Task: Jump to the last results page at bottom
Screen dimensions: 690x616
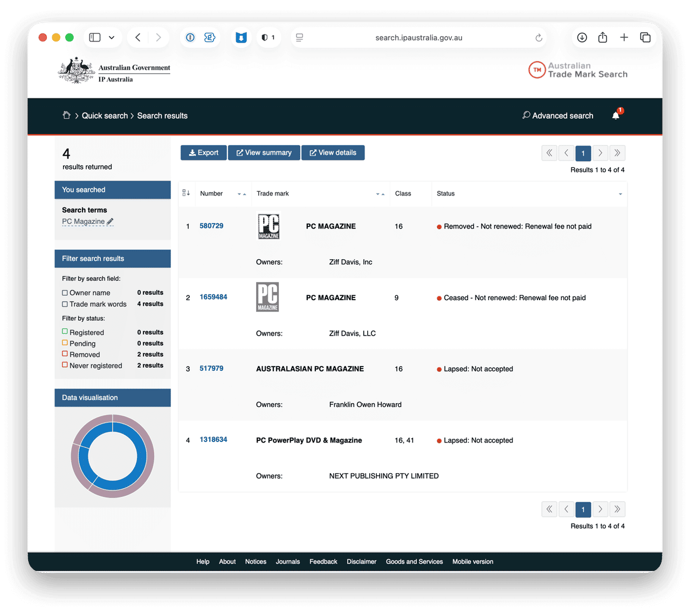Action: coord(617,509)
